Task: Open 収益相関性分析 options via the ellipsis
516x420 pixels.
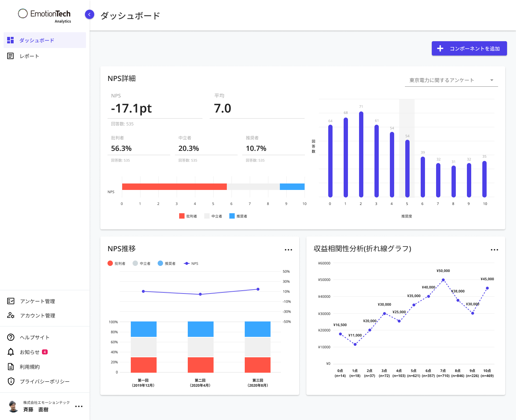Action: (x=495, y=249)
